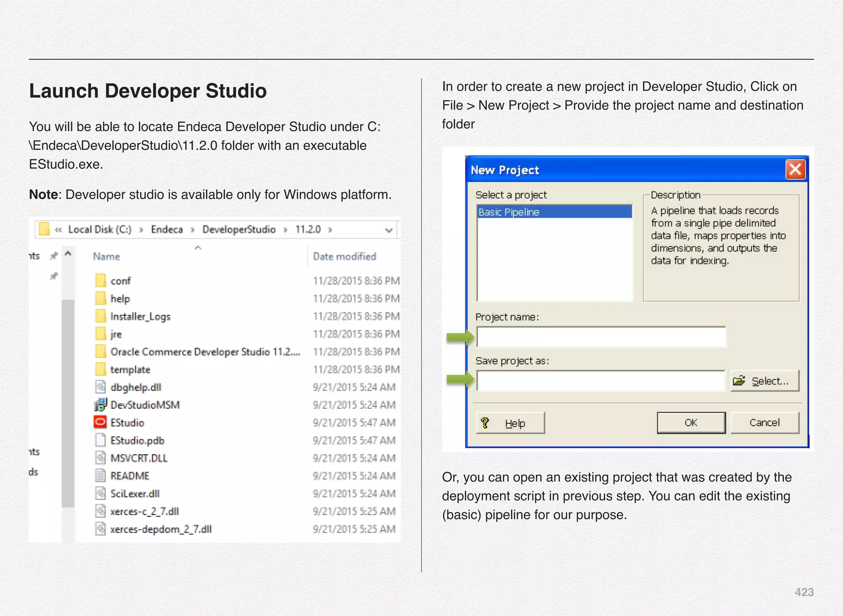Open the conf folder icon

[100, 280]
